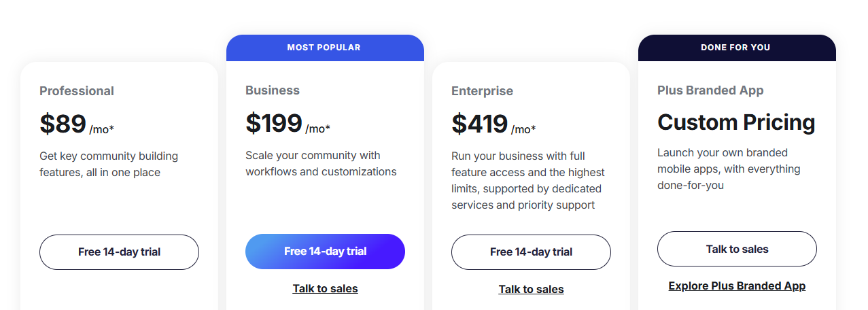
Task: Start the Professional plan free 14-day trial
Action: [119, 252]
